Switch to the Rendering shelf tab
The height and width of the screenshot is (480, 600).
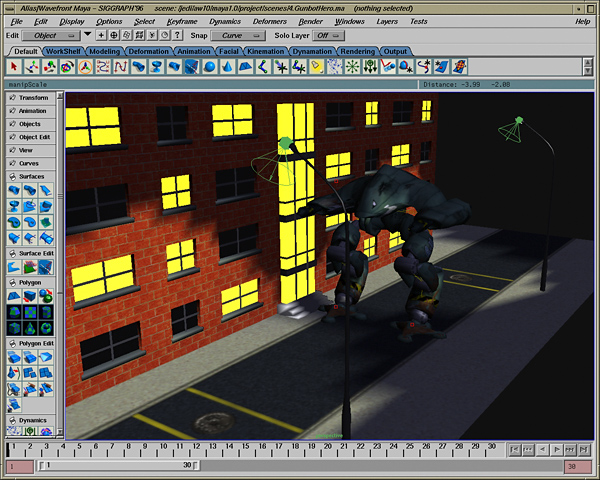[358, 51]
